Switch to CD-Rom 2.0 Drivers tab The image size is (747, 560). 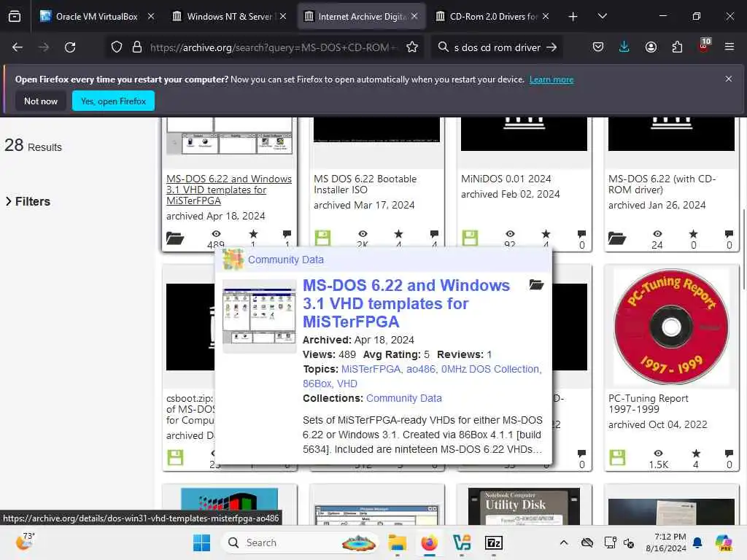[x=492, y=17]
